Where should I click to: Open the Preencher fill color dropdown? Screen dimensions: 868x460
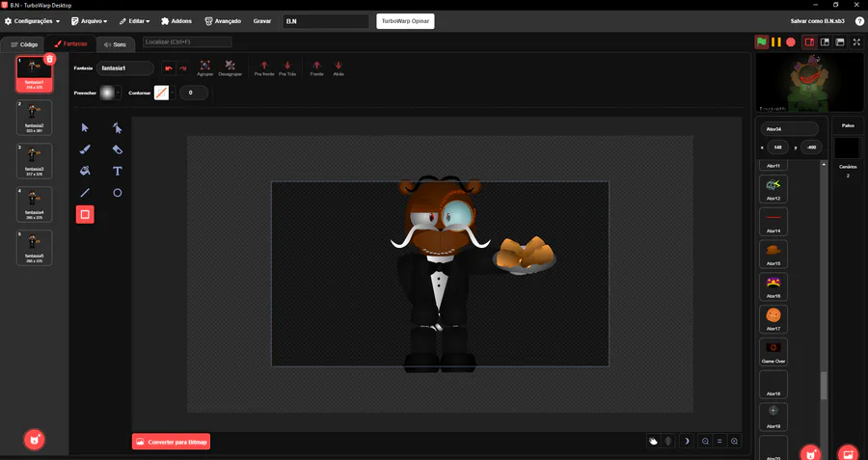coord(118,93)
